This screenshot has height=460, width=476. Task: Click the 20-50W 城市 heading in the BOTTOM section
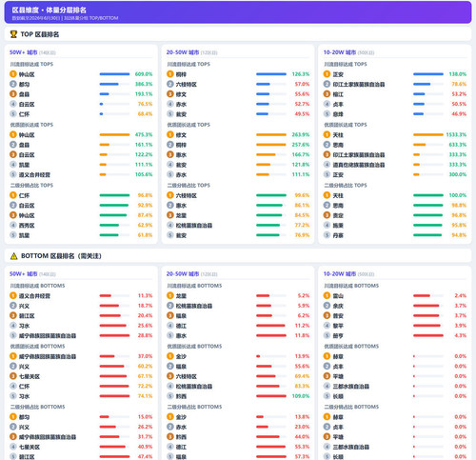[x=183, y=274]
